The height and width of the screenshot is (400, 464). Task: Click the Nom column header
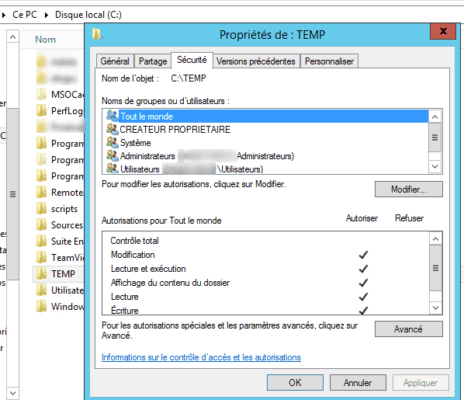[x=45, y=40]
